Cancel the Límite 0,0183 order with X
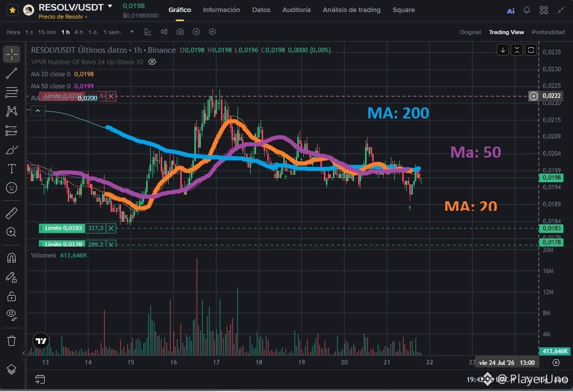Screen dimensions: 573x392 (111, 228)
